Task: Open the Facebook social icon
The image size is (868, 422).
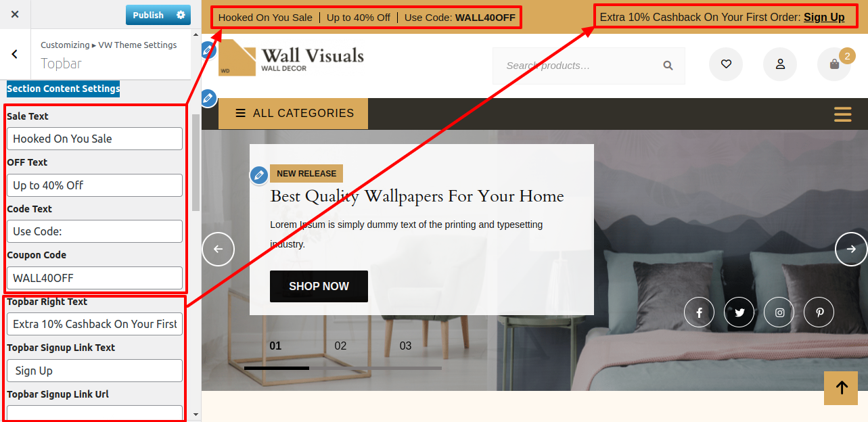Action: tap(700, 312)
